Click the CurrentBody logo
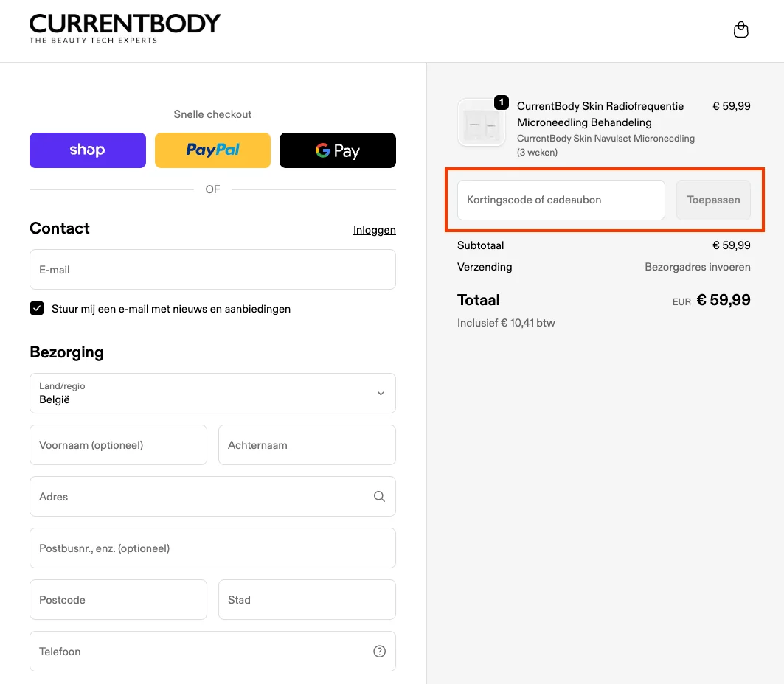784x684 pixels. (x=124, y=29)
